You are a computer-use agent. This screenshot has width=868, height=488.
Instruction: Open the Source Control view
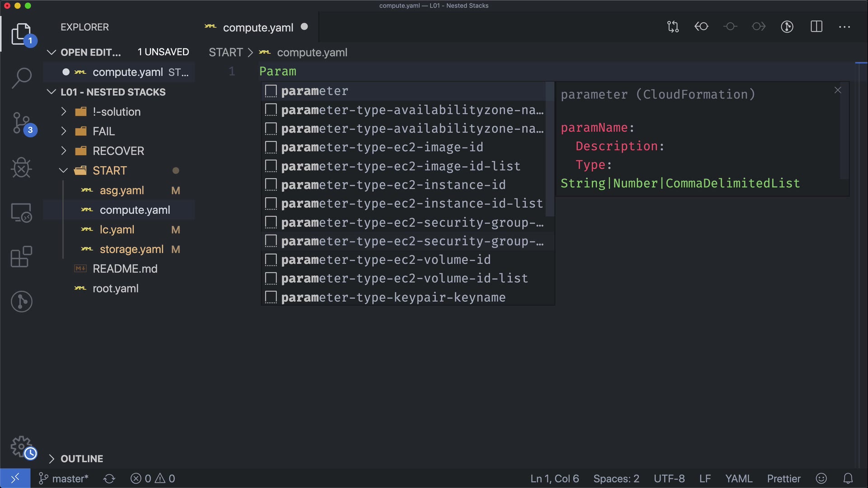click(x=21, y=123)
